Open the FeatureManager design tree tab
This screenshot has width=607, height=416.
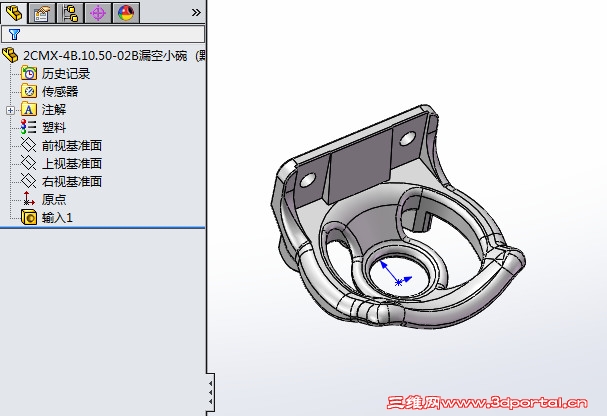[x=14, y=13]
